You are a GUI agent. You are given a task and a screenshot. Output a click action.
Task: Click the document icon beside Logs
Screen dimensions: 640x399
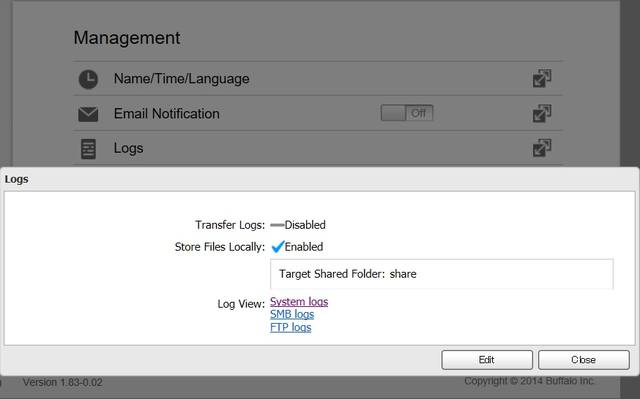pos(88,149)
